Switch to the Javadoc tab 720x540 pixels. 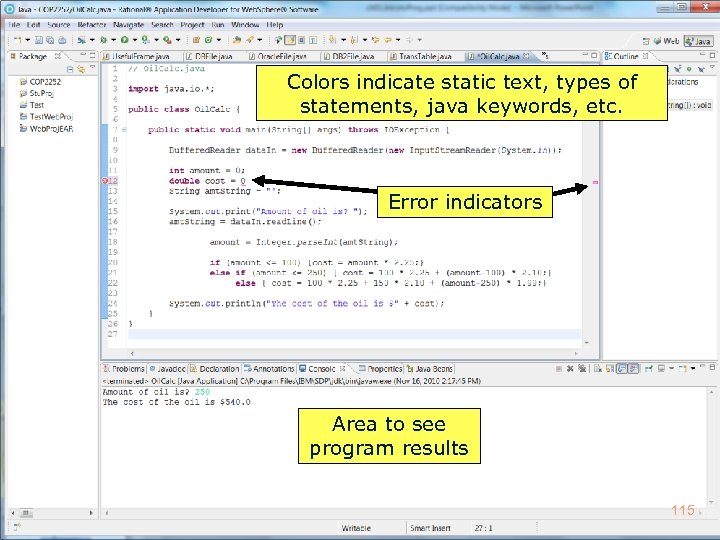click(x=167, y=369)
